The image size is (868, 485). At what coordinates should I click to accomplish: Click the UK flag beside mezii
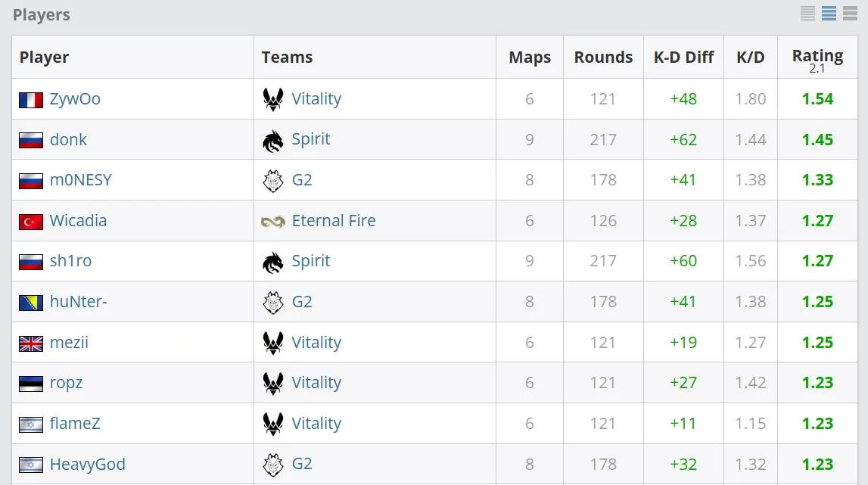(x=31, y=343)
